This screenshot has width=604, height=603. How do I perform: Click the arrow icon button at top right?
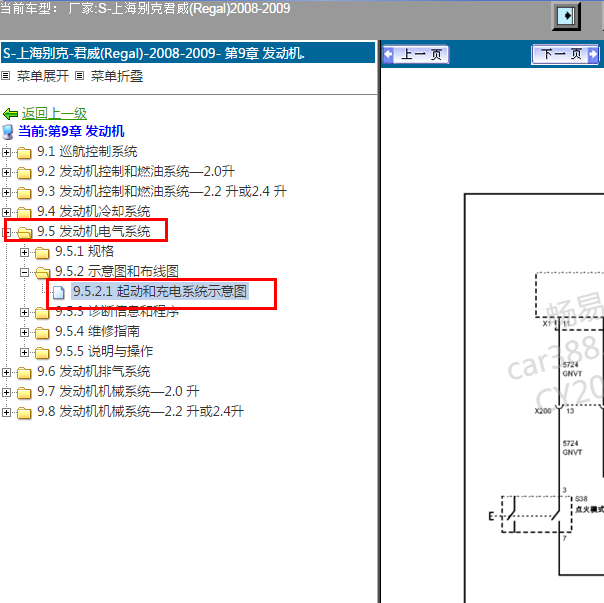pos(566,16)
